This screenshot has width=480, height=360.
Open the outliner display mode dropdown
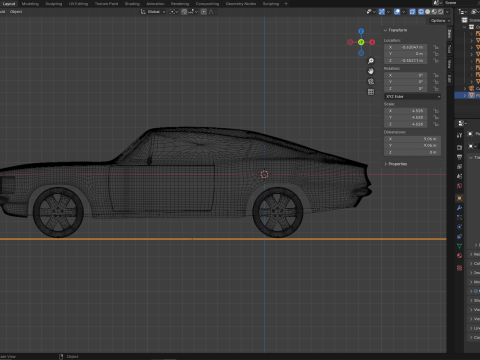pyautogui.click(x=463, y=12)
